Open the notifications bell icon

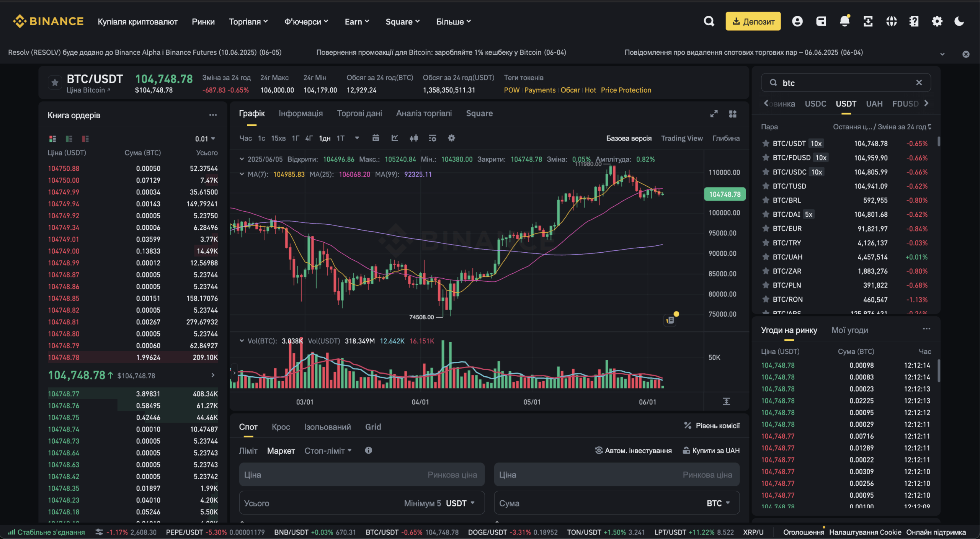pyautogui.click(x=844, y=21)
